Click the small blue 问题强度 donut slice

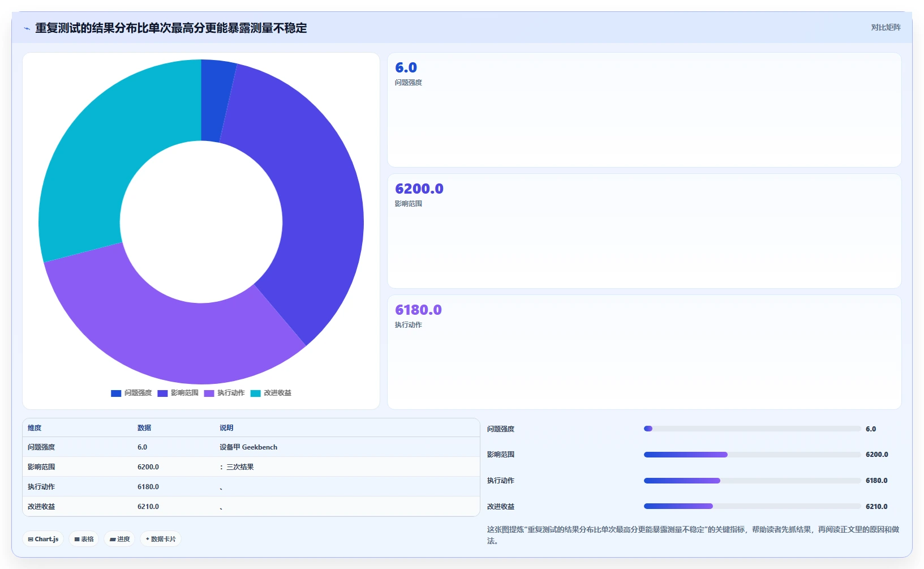coord(214,101)
